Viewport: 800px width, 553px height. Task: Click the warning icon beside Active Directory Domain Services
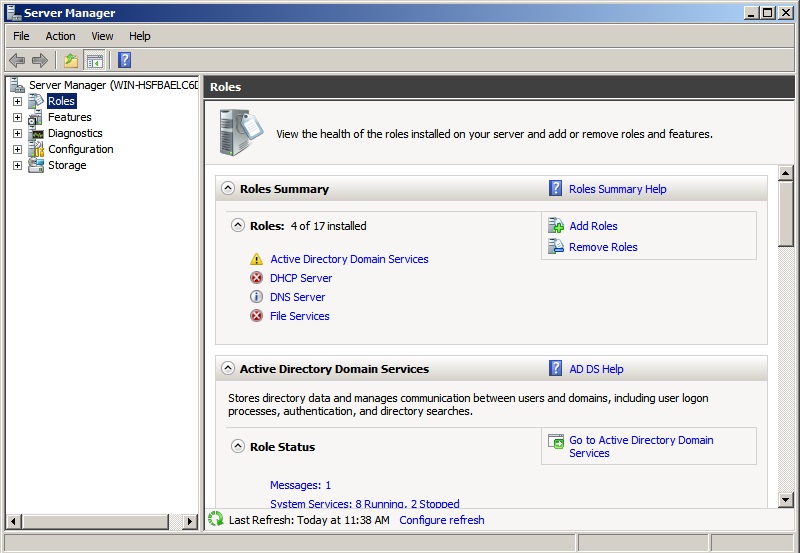click(256, 259)
